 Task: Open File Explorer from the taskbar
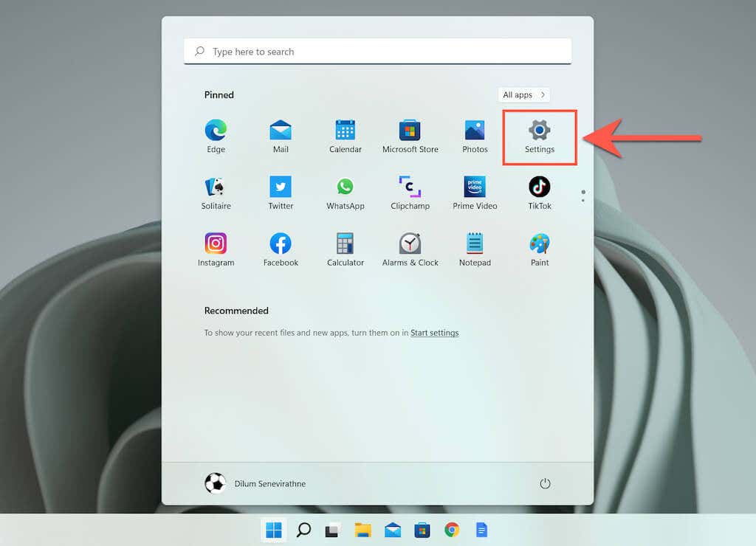click(362, 530)
